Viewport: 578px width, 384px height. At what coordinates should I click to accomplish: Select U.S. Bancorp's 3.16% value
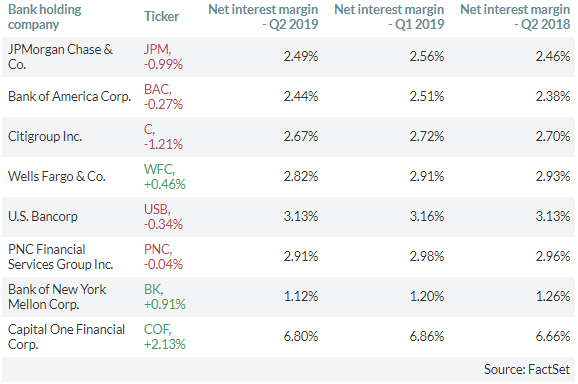[x=427, y=216]
